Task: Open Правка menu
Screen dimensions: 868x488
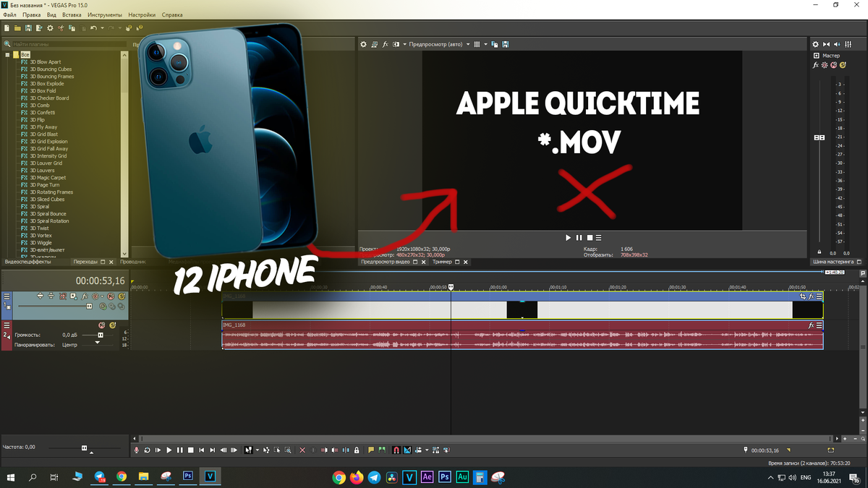Action: [x=31, y=14]
